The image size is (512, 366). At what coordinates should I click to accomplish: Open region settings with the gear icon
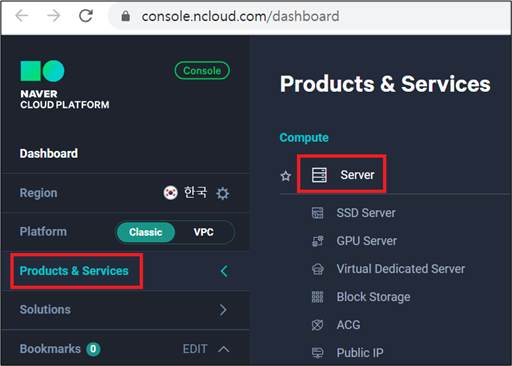[222, 193]
